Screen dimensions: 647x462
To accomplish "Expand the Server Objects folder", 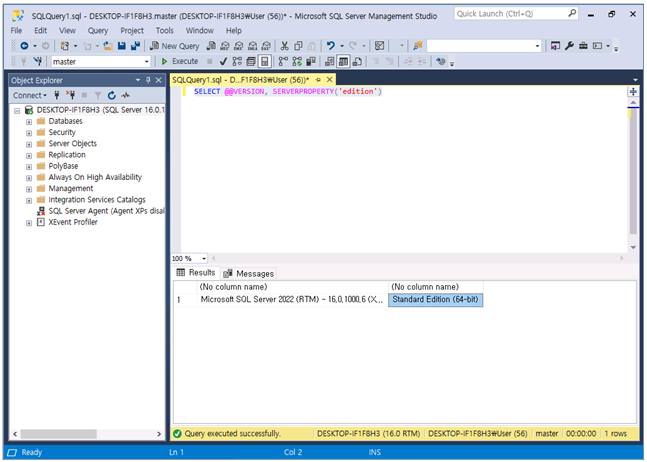I will coord(29,144).
